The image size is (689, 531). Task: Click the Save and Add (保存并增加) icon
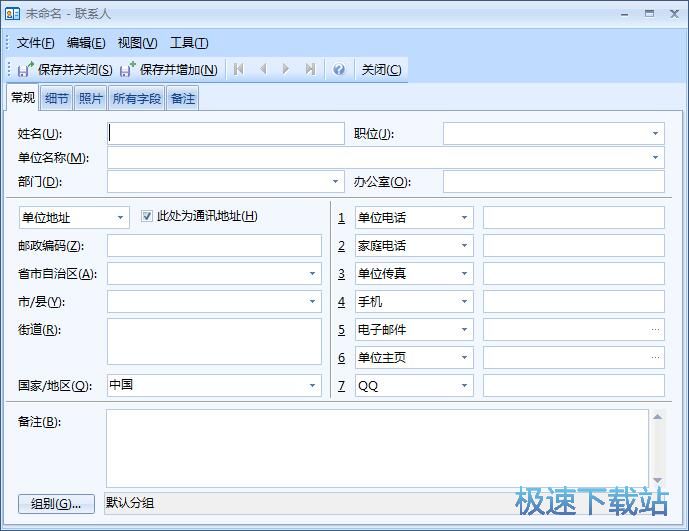(x=127, y=69)
